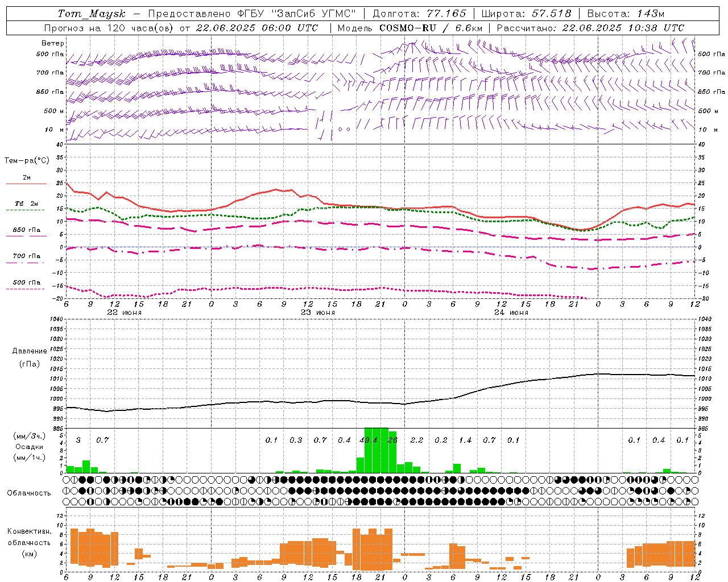The width and height of the screenshot is (728, 582).
Task: Click the Td 2м dew point legend entry
Action: pos(27,203)
